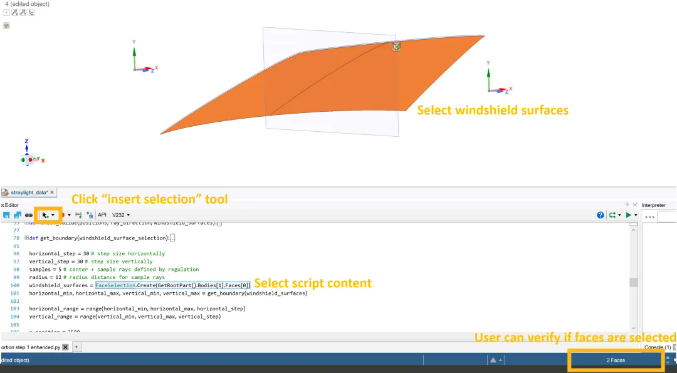The image size is (677, 373).
Task: Click the blue help question mark icon
Action: click(x=601, y=215)
